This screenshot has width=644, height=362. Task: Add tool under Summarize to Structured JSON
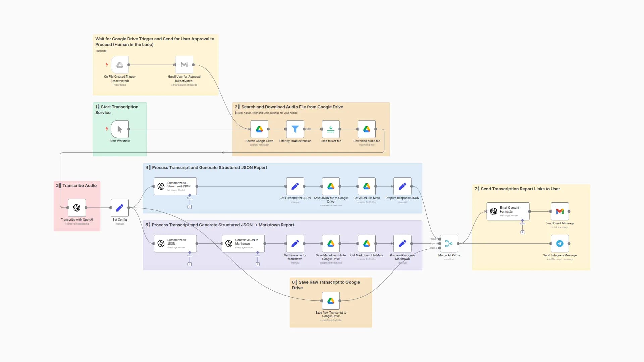click(190, 207)
